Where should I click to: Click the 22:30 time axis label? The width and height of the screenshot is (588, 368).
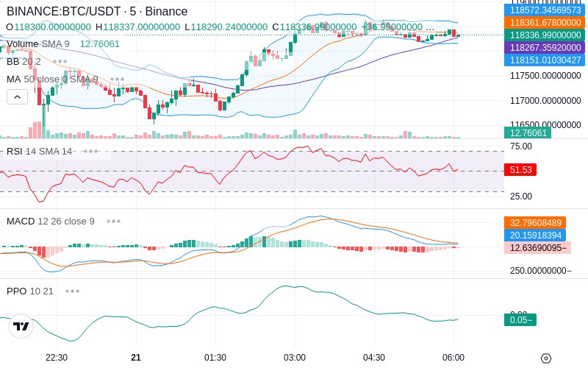tap(57, 358)
